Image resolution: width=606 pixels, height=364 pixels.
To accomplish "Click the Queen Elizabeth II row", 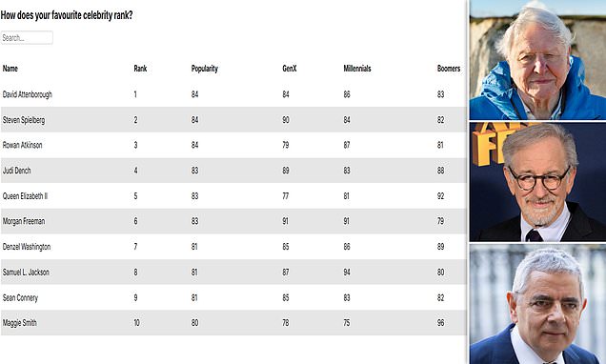I will tap(233, 196).
